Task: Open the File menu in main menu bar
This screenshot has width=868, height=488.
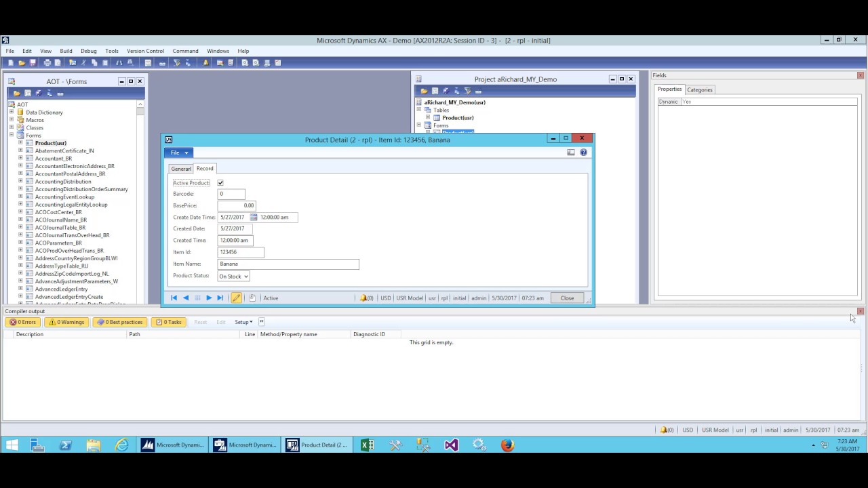Action: click(10, 51)
